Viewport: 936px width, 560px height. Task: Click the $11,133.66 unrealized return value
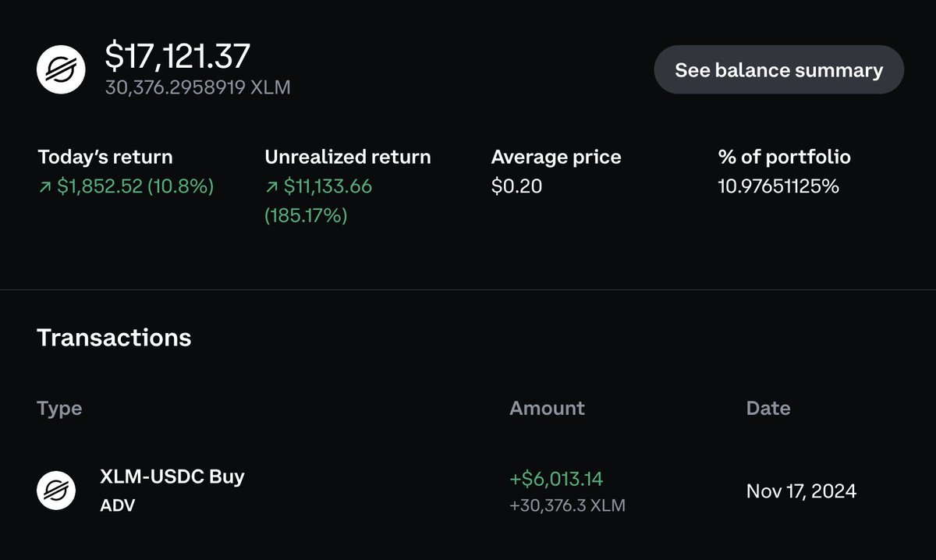[328, 187]
